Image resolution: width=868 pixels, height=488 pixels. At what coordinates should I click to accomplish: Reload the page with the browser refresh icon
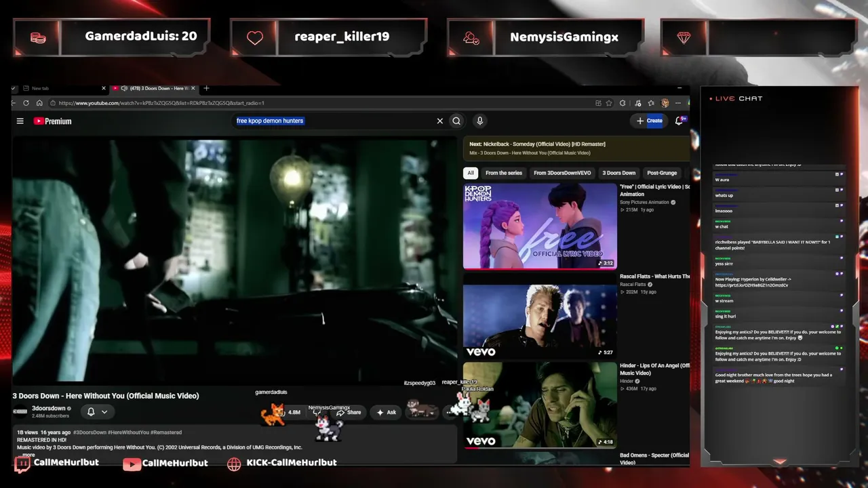click(x=26, y=103)
